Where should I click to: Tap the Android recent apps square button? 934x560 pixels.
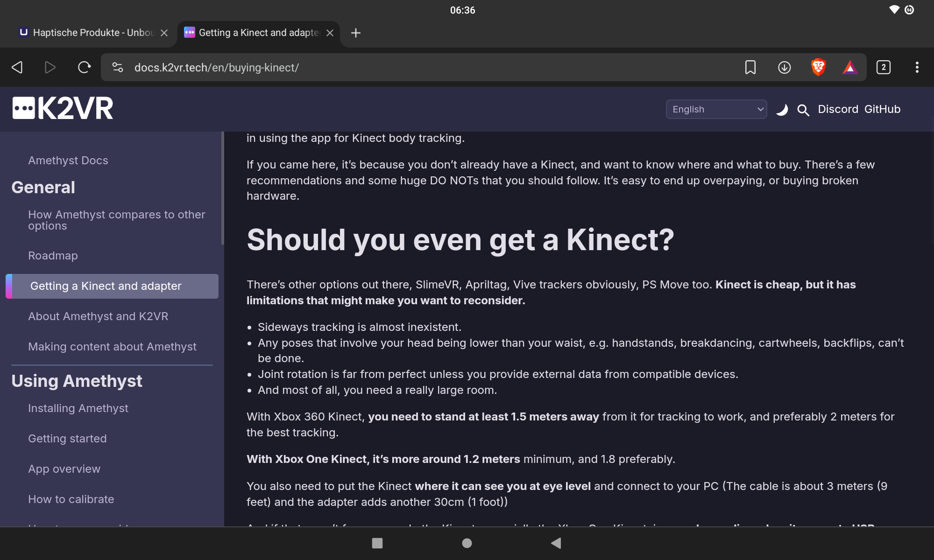coord(377,543)
